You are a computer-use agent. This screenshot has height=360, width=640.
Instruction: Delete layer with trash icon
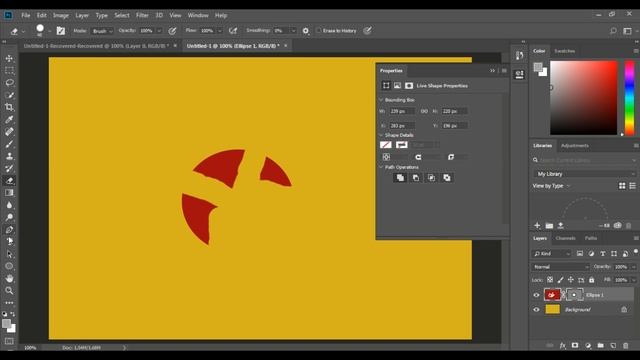click(626, 346)
